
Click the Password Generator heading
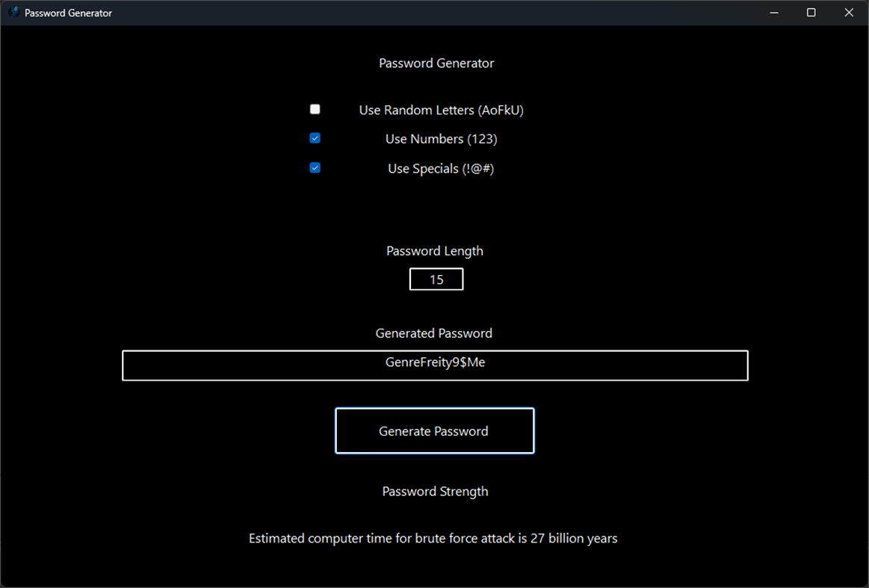436,63
